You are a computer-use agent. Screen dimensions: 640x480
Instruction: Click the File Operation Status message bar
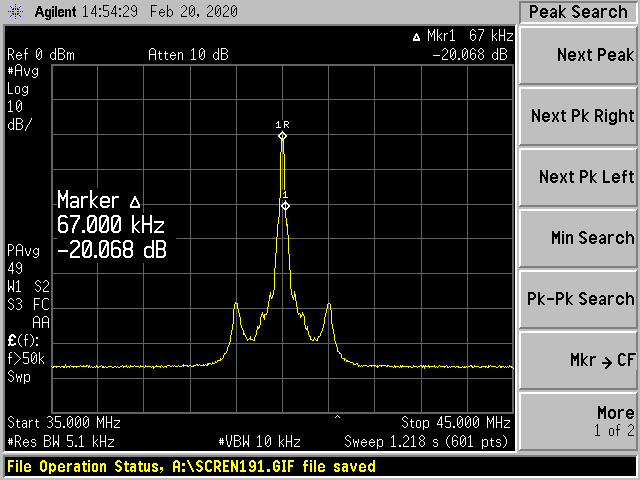[192, 467]
